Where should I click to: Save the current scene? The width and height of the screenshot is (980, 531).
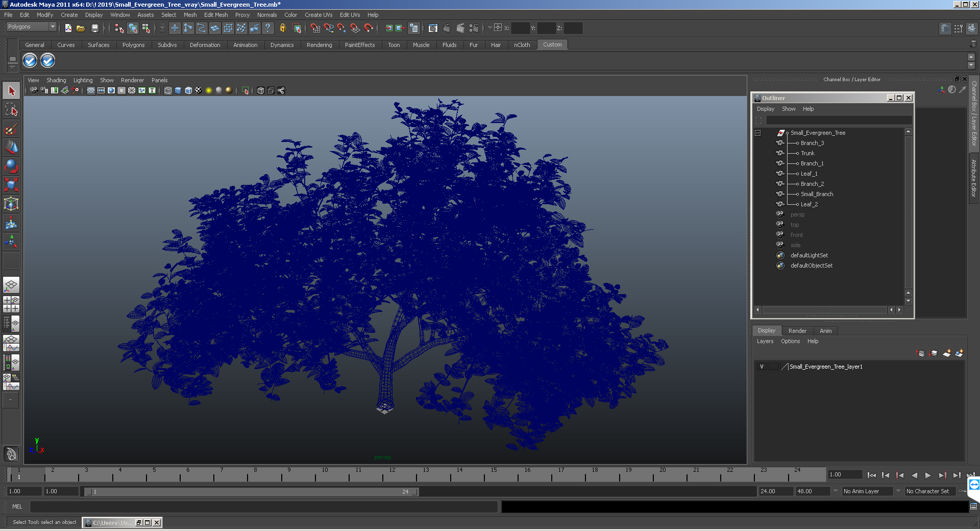[94, 28]
